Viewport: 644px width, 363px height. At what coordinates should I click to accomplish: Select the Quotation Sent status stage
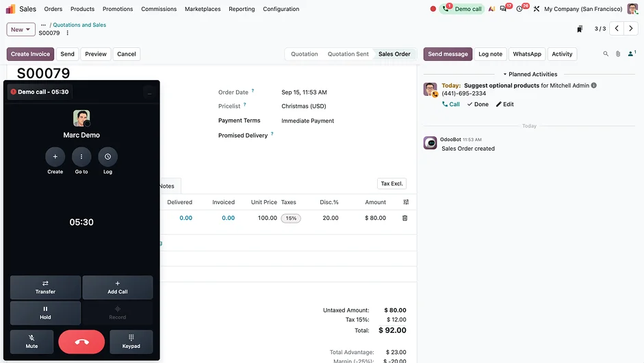click(x=348, y=54)
